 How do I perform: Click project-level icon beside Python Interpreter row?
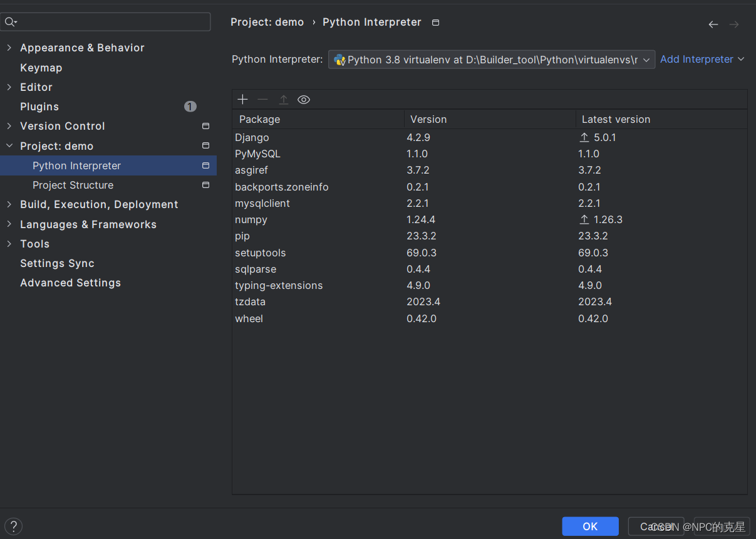click(x=205, y=165)
